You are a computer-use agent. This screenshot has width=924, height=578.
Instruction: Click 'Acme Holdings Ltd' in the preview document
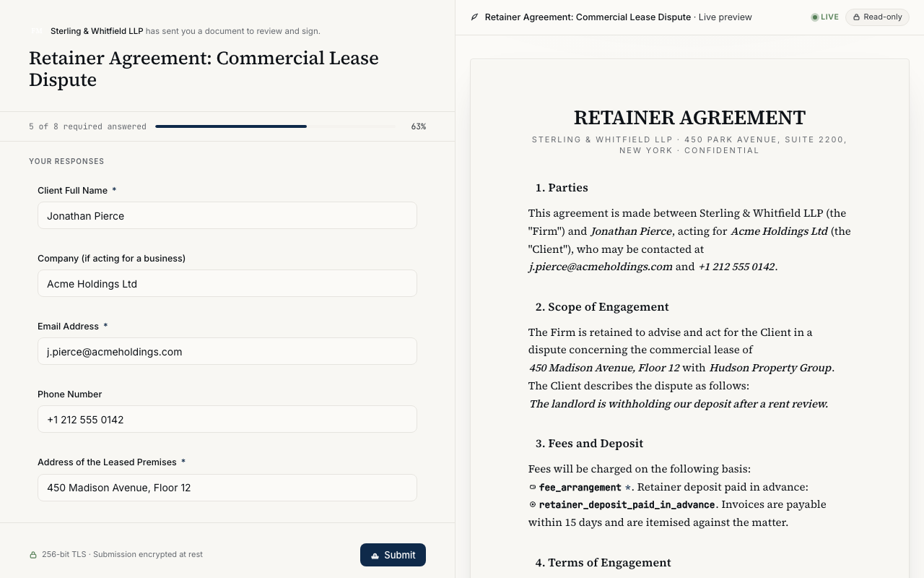coord(779,231)
